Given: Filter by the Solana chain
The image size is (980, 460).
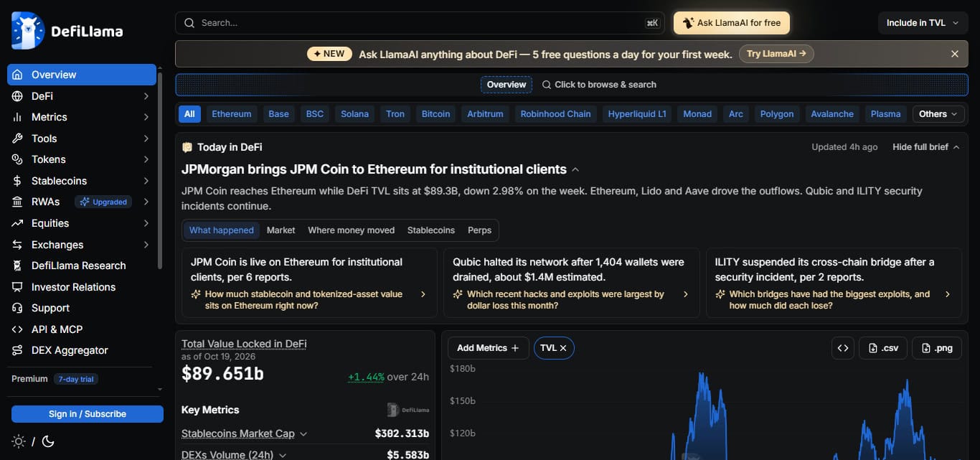Looking at the screenshot, I should click(x=354, y=114).
